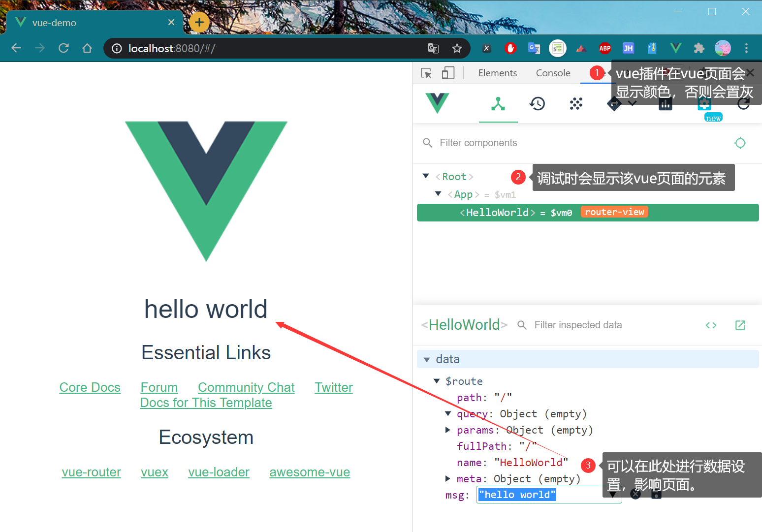Viewport: 762px width, 532px height.
Task: Switch to the Console tab
Action: [553, 73]
